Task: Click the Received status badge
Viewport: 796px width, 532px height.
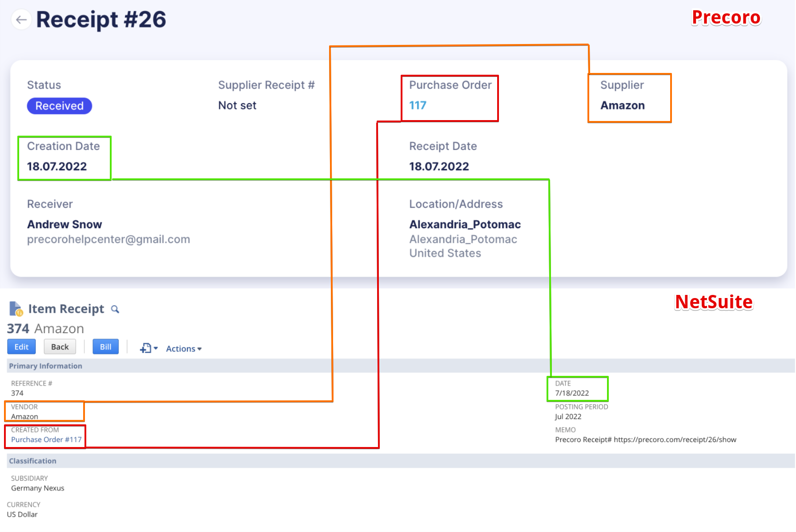Action: [60, 106]
